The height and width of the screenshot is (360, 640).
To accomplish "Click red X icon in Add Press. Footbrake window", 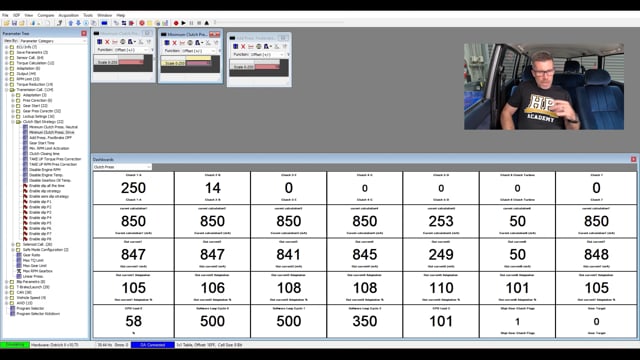I will 243,46.
